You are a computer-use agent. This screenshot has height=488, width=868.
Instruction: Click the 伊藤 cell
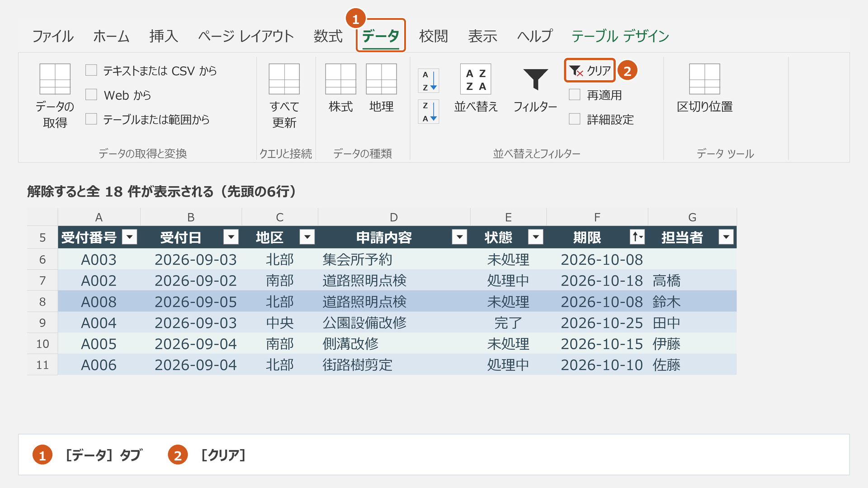(692, 344)
